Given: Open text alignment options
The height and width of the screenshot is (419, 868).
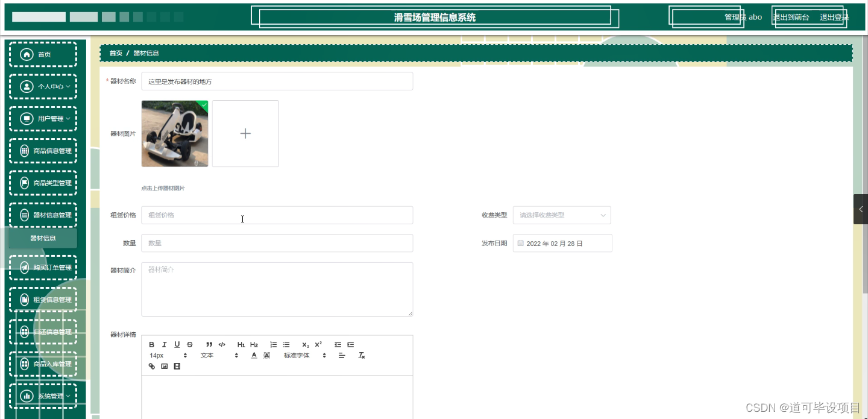Looking at the screenshot, I should pyautogui.click(x=341, y=356).
